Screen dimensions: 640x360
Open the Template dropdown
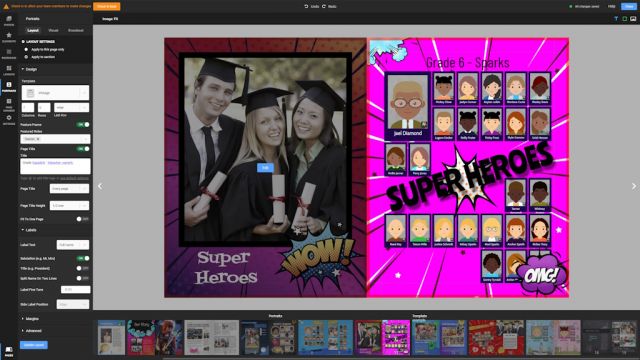coord(56,93)
